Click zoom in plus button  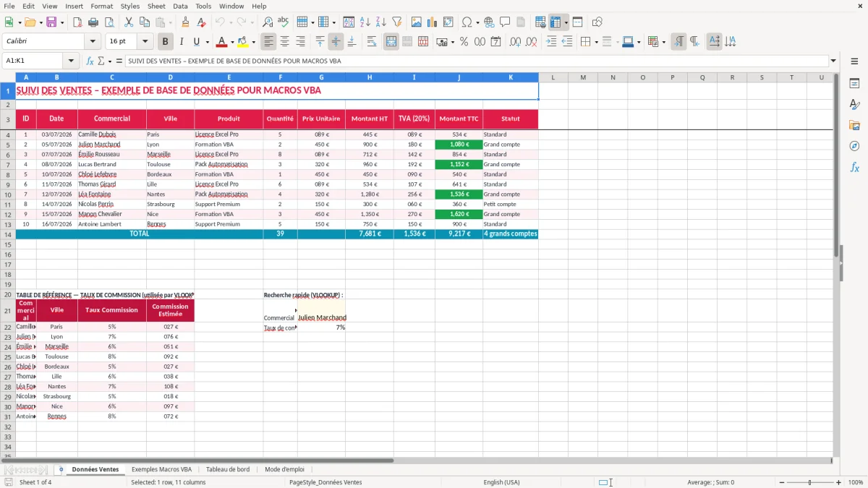coord(839,482)
